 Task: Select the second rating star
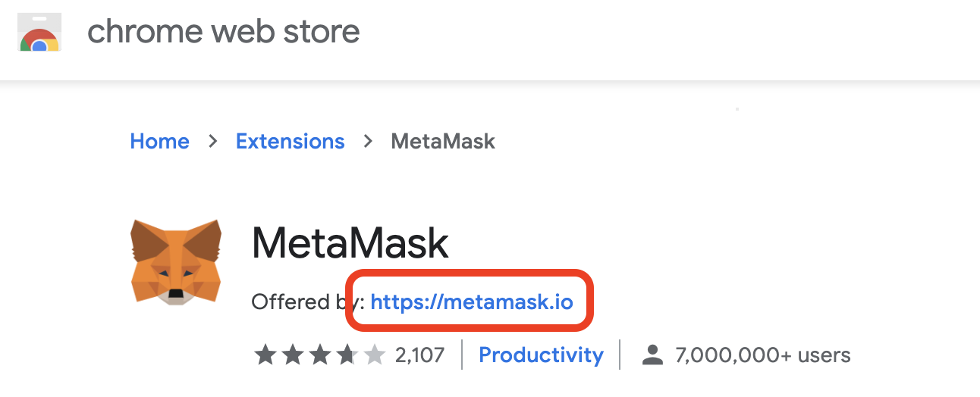(293, 354)
